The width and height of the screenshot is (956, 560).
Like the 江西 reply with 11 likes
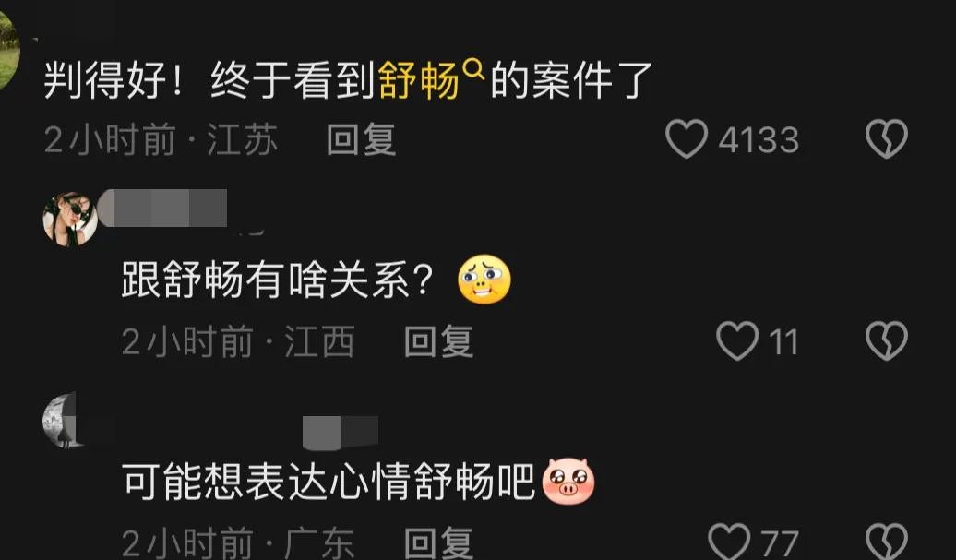tap(737, 340)
